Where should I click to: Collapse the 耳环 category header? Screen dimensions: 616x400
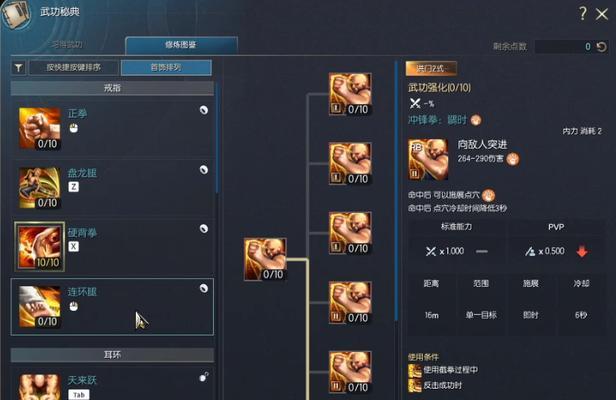(x=112, y=355)
